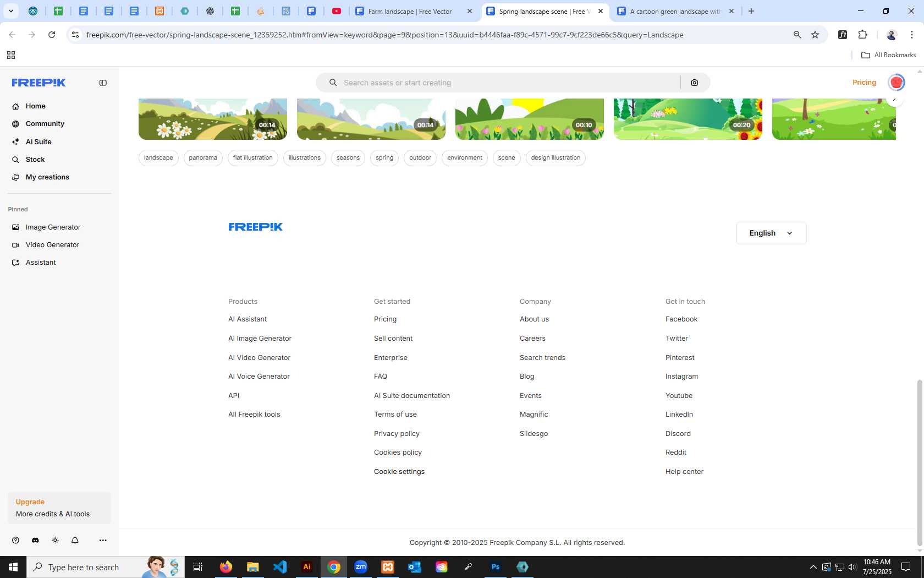Toggle the light/dark theme sun icon
This screenshot has height=578, width=924.
point(55,541)
